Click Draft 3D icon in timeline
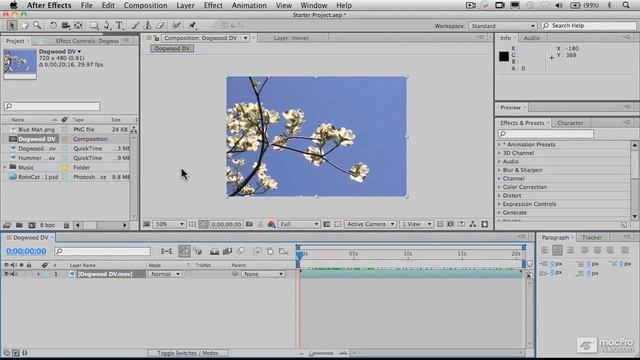This screenshot has height=360, width=640. tap(198, 251)
